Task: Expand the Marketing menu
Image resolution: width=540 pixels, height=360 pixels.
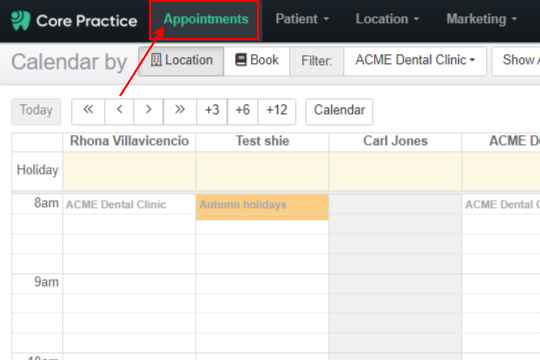Action: 481,19
